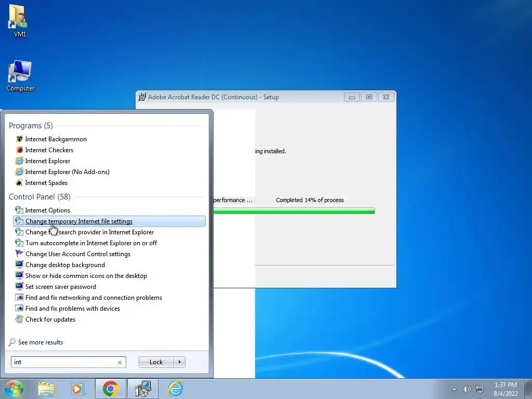The image size is (532, 399).
Task: Show hidden system tray icons
Action: click(454, 389)
